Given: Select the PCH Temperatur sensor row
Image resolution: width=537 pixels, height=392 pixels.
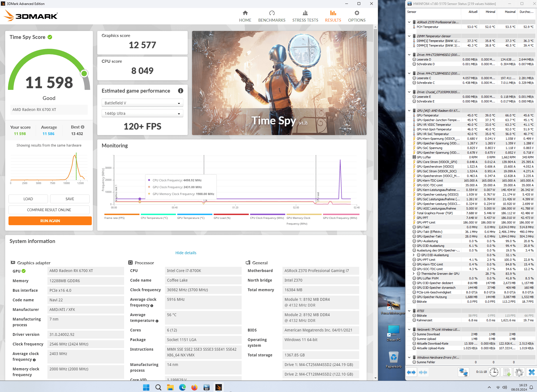Looking at the screenshot, I should (471, 27).
